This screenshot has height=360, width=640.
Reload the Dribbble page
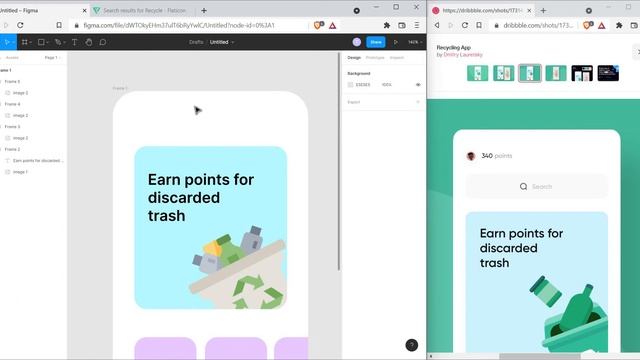click(x=464, y=25)
